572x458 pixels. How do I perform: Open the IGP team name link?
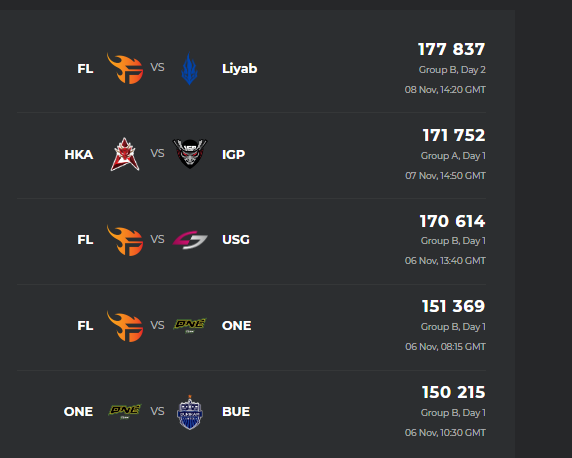coord(233,154)
